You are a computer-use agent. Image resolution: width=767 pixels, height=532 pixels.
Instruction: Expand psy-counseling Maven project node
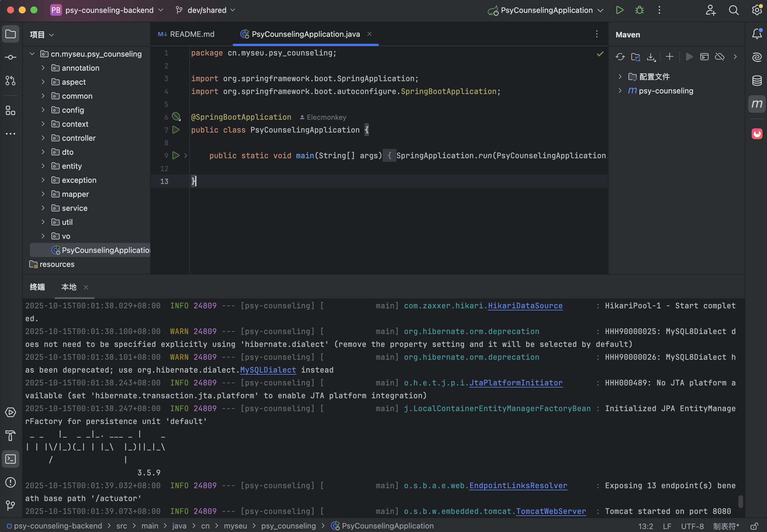[620, 91]
